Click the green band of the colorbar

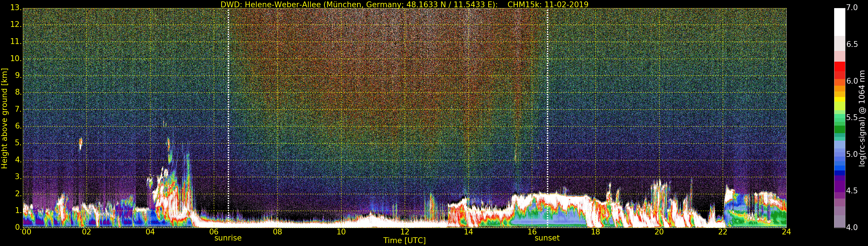[x=839, y=129]
